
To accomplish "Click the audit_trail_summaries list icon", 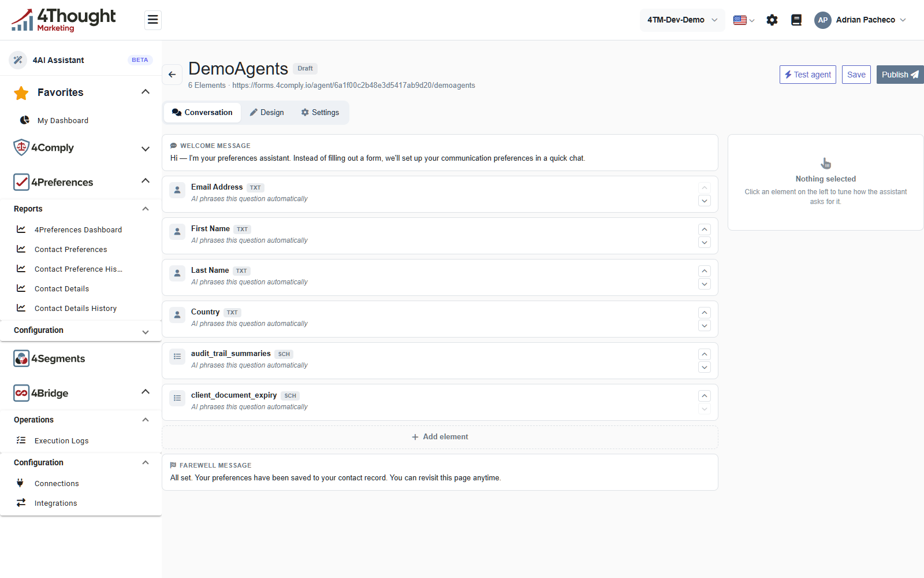I will click(x=177, y=356).
